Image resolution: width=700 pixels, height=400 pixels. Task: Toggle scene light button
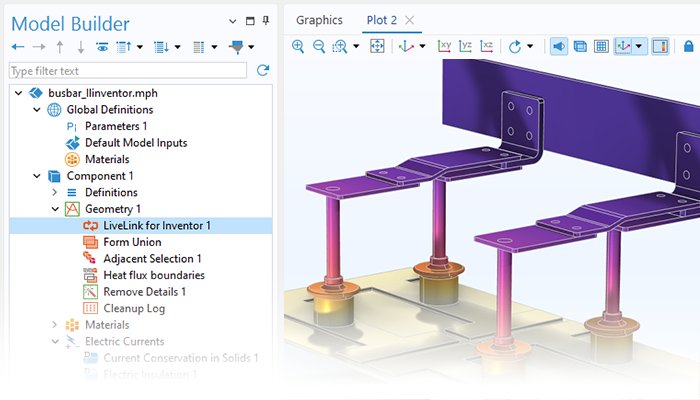[558, 46]
